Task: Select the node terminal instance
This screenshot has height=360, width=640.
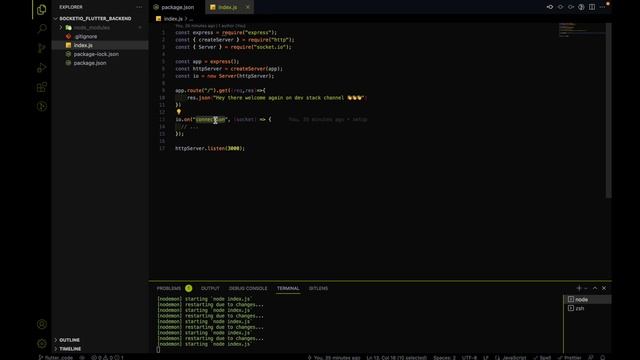Action: tap(587, 300)
